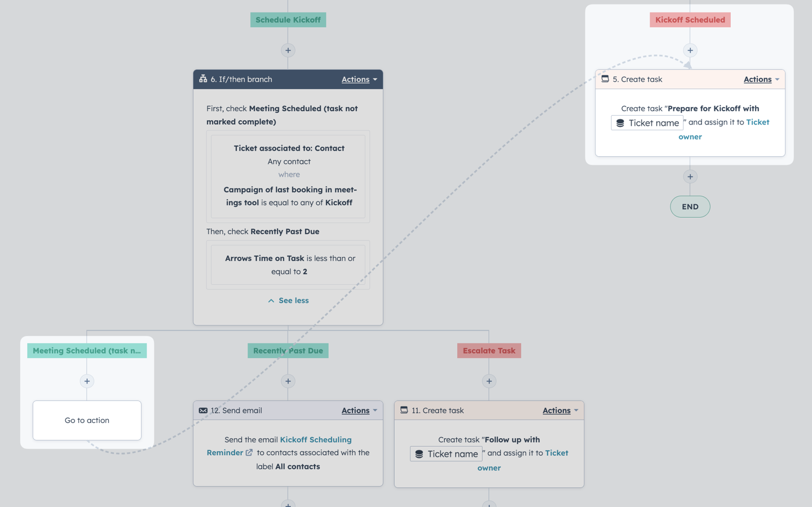Open the Kickoff Scheduling Reminder email link
This screenshot has height=507, width=812.
tap(279, 446)
